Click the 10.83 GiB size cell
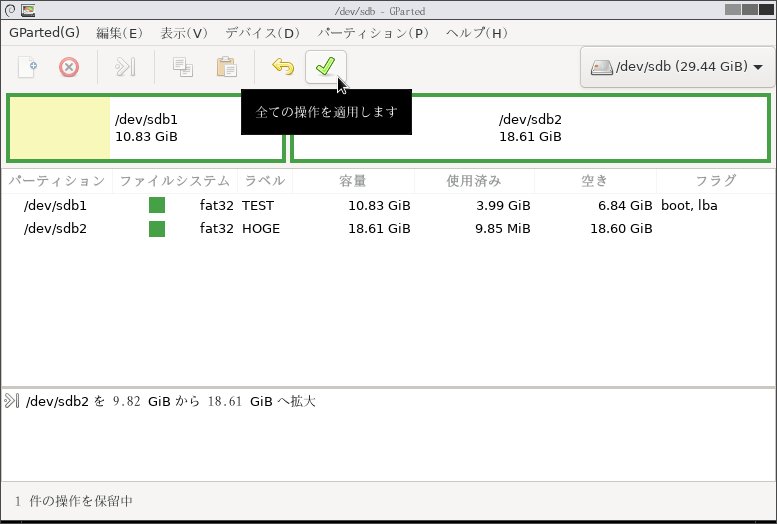Screen dimensions: 777x524 pos(379,205)
